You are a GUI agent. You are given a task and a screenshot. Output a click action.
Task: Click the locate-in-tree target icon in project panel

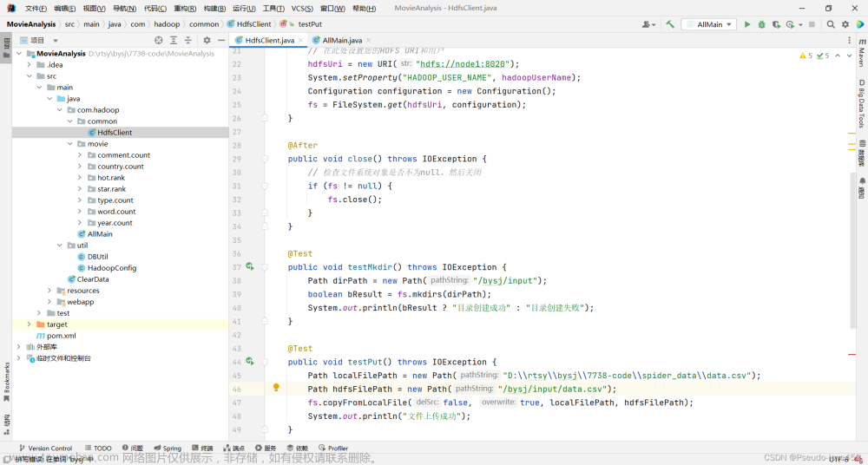tap(158, 40)
